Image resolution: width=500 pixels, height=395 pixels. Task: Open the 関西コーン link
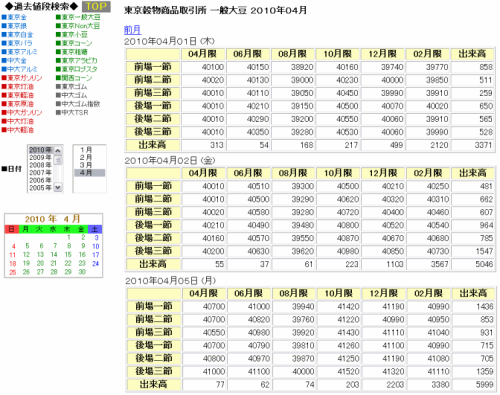(x=77, y=78)
